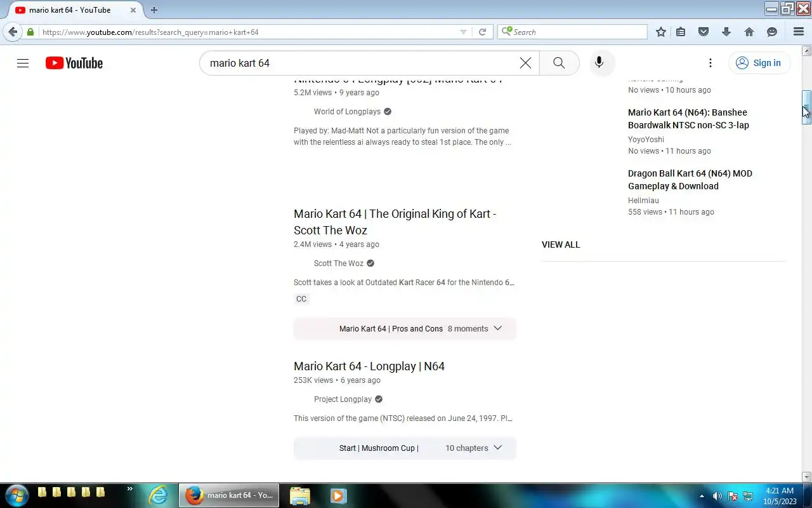The image size is (812, 508).
Task: Open the network tray icon
Action: pos(748,496)
